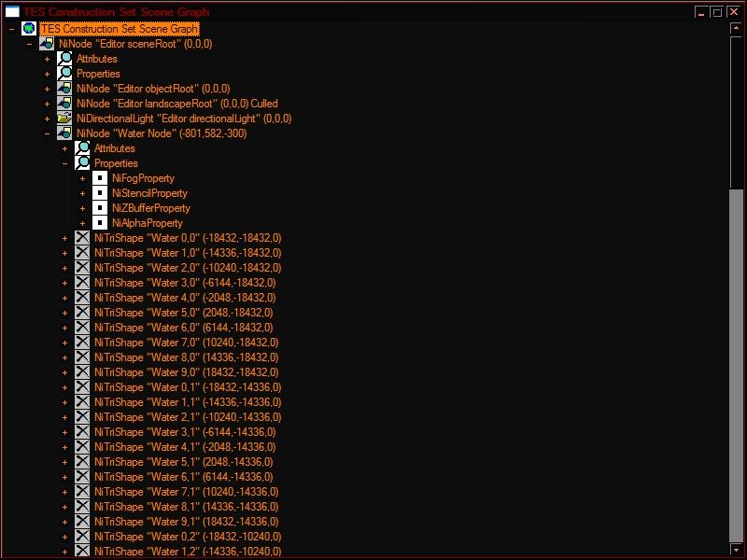
Task: Click the property icon beside NiStencilProperty
Action: (100, 193)
